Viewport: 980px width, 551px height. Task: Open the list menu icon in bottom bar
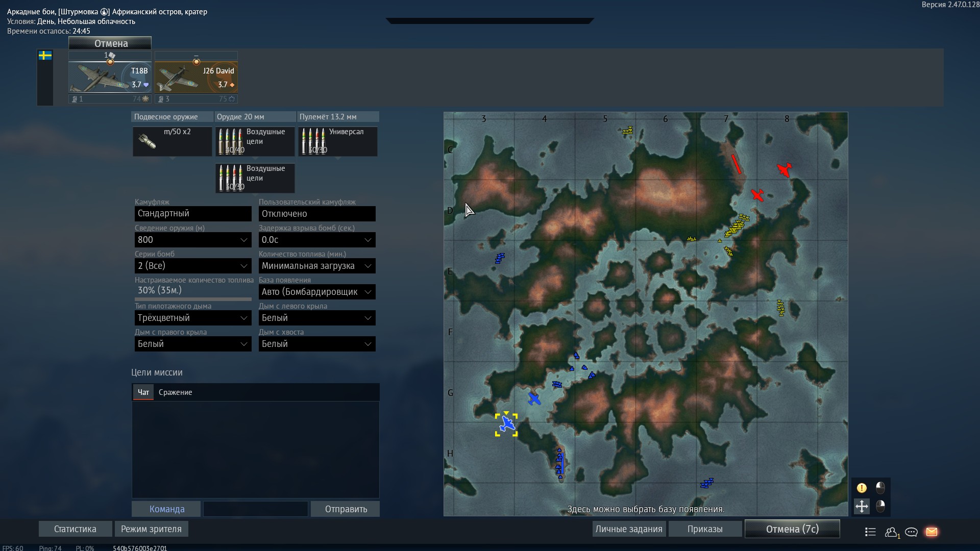870,532
